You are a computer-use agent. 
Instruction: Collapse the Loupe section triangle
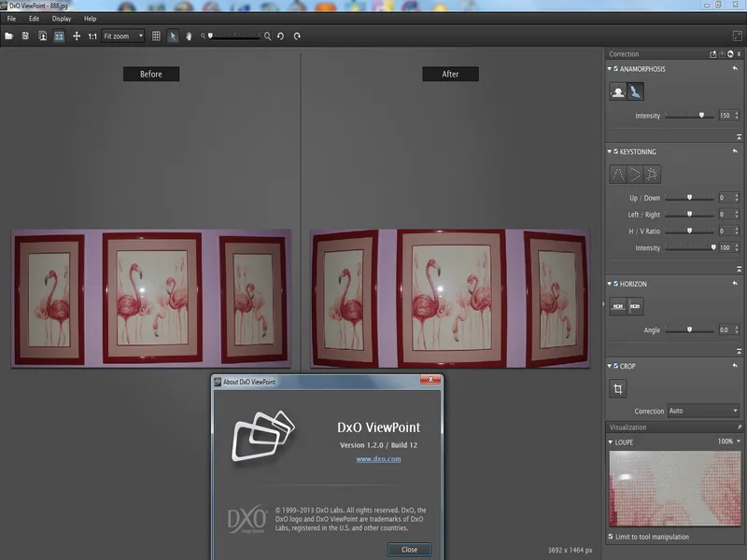tap(611, 442)
